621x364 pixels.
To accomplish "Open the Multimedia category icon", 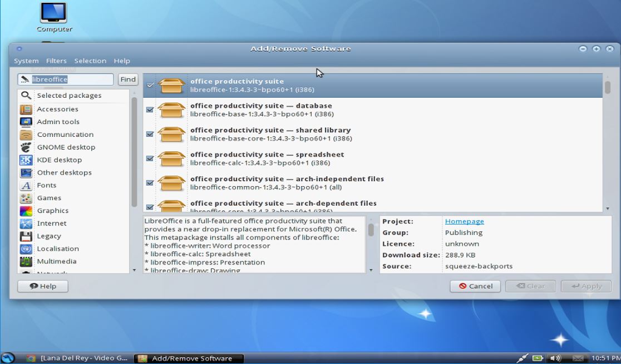I will (26, 262).
